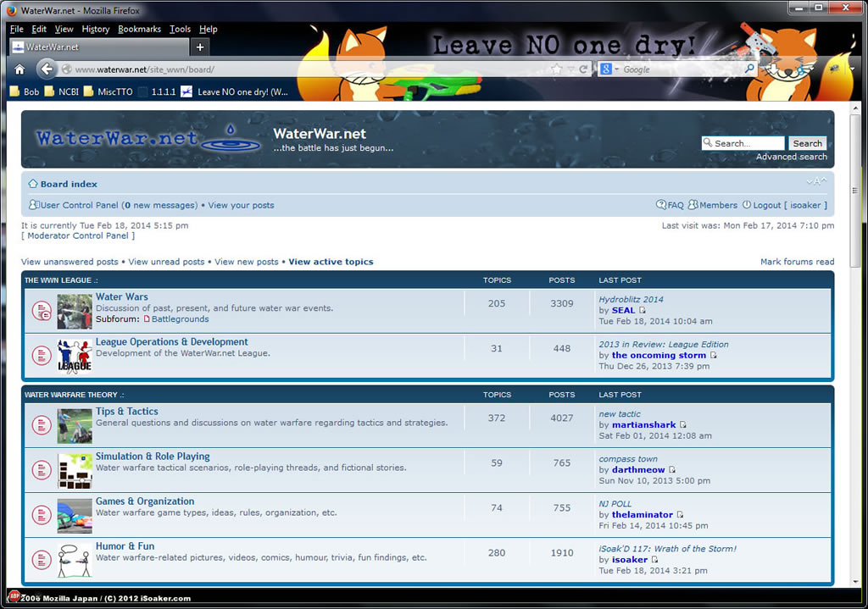Click the Games & Organization forum status icon
Viewport: 868px width, 609px height.
point(42,515)
